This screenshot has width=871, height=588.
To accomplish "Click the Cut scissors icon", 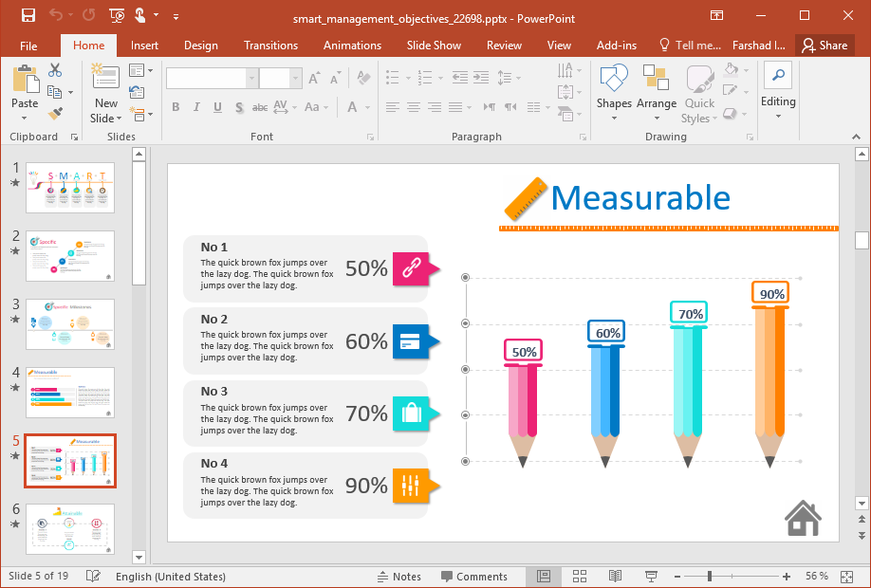I will 55,70.
